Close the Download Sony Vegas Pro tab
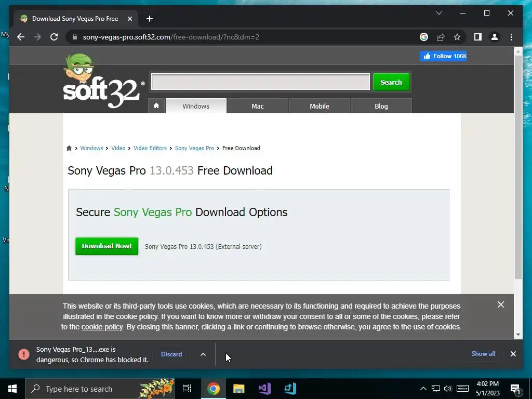 (x=129, y=19)
